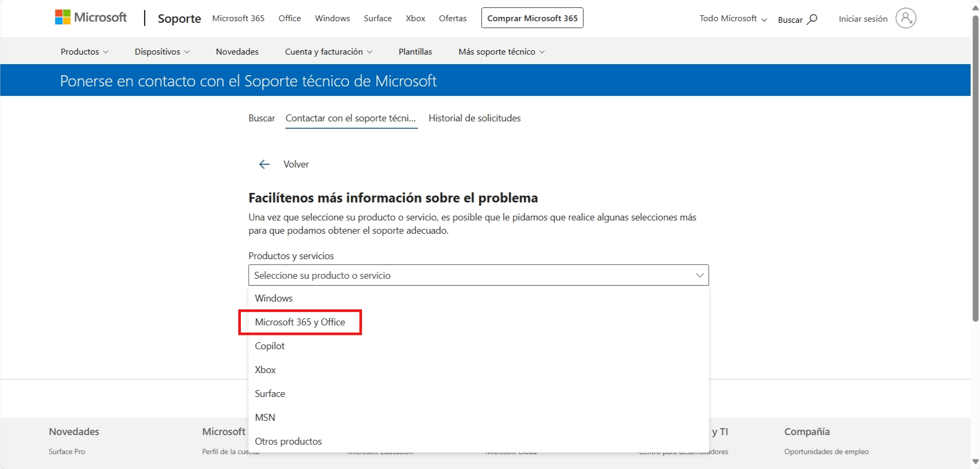Switch to the Buscar tab
The height and width of the screenshot is (469, 980).
tap(262, 118)
